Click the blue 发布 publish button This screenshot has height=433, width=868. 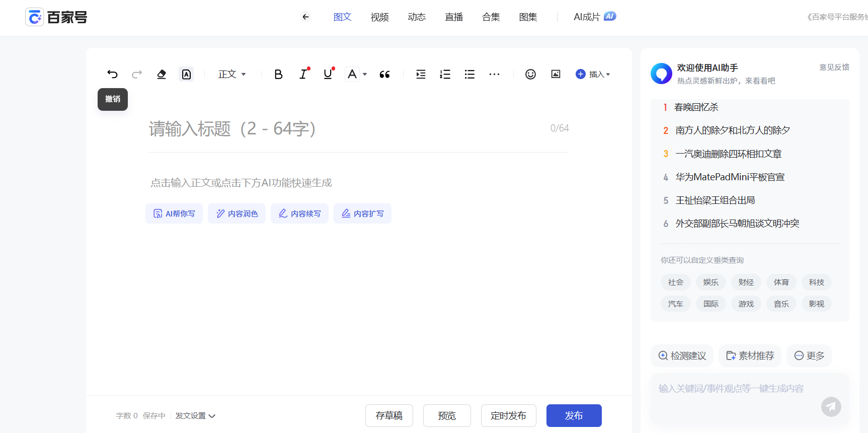[x=574, y=416]
